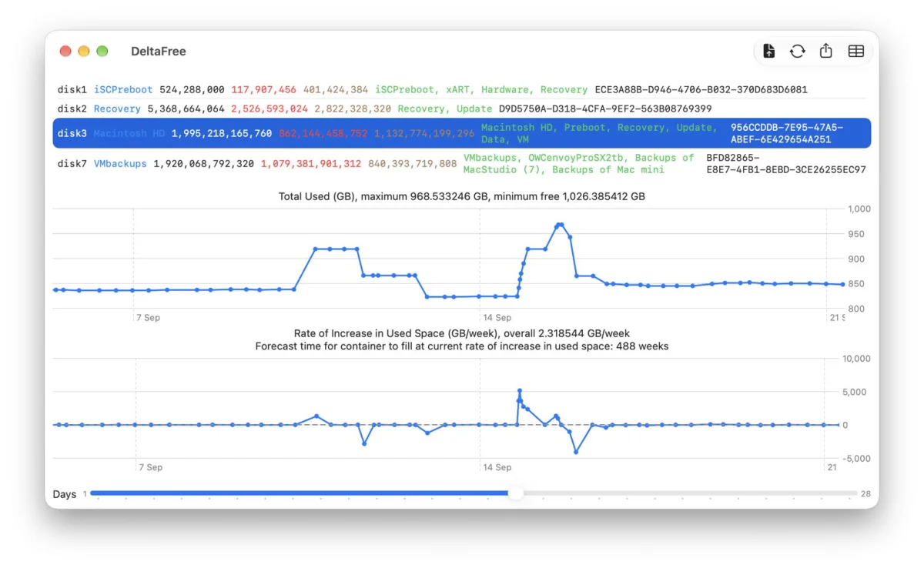924x568 pixels.
Task: Click disk3 used value 862,144,458,752
Action: (323, 133)
